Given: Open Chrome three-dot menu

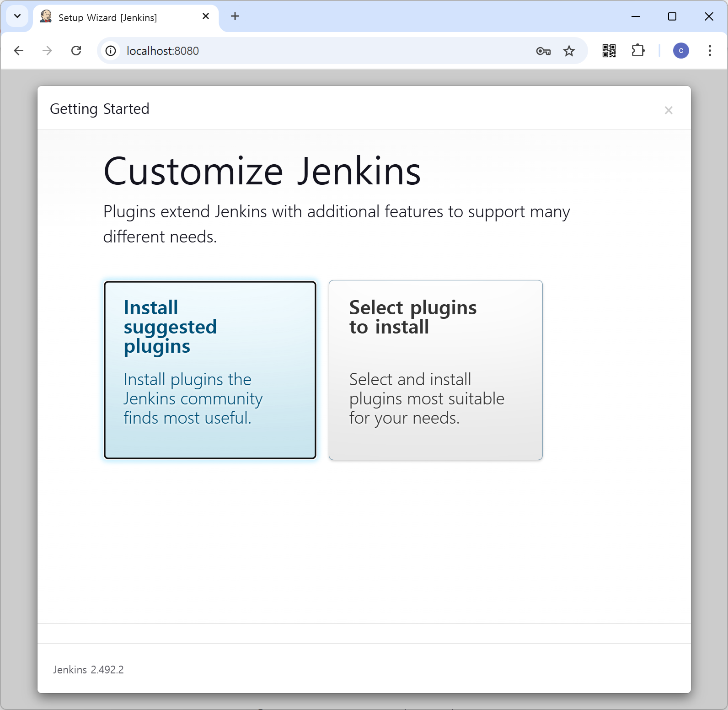Looking at the screenshot, I should point(710,51).
